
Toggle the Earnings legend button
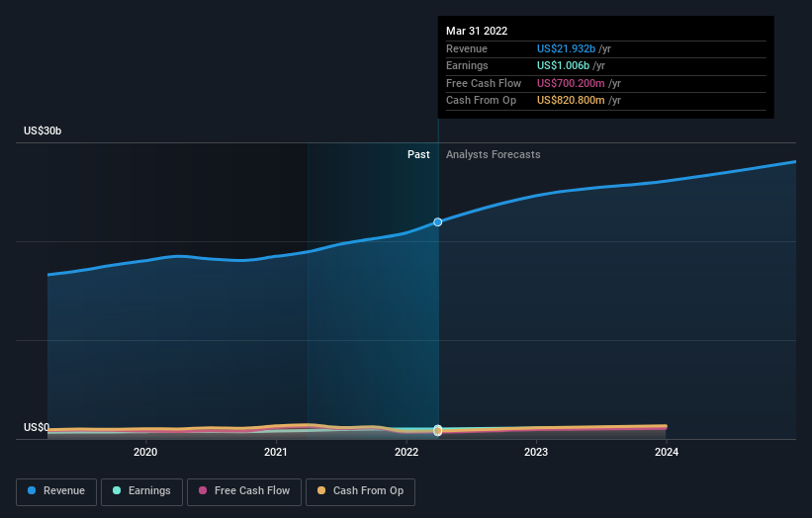pos(141,491)
